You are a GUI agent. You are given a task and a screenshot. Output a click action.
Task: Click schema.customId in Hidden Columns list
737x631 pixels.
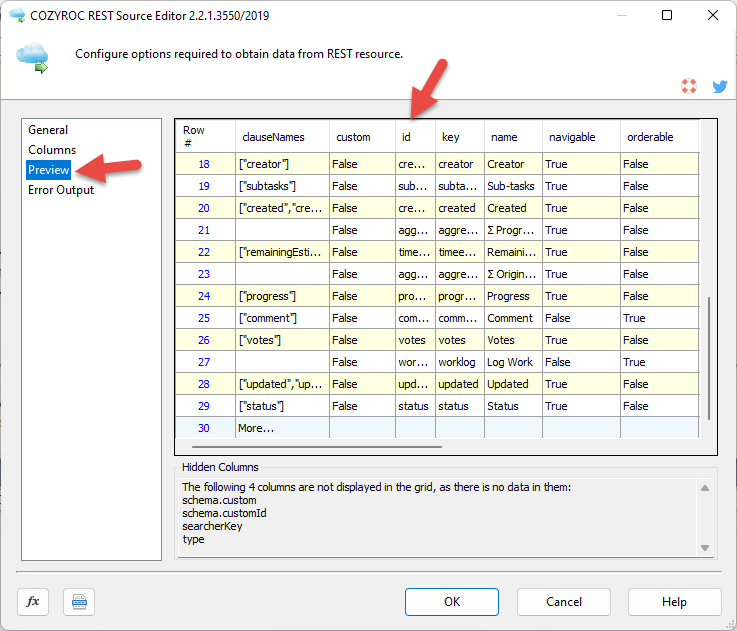click(x=224, y=513)
